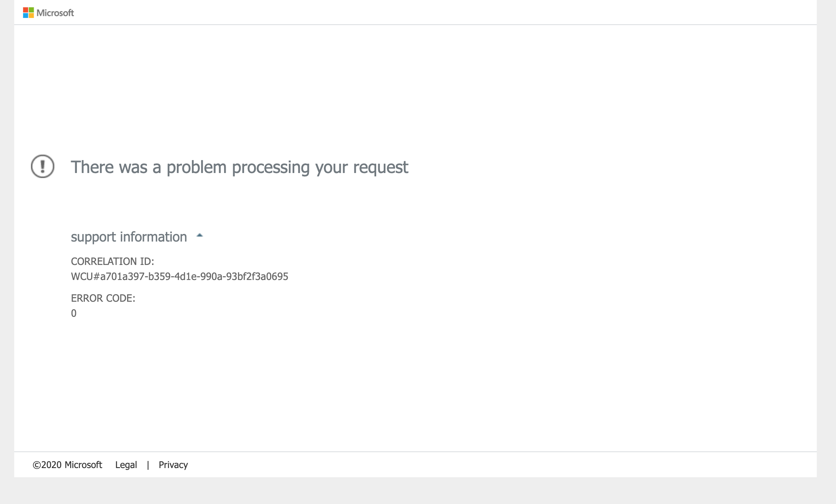The image size is (836, 504).
Task: Click the ©2020 Microsoft copyright text
Action: 67,465
